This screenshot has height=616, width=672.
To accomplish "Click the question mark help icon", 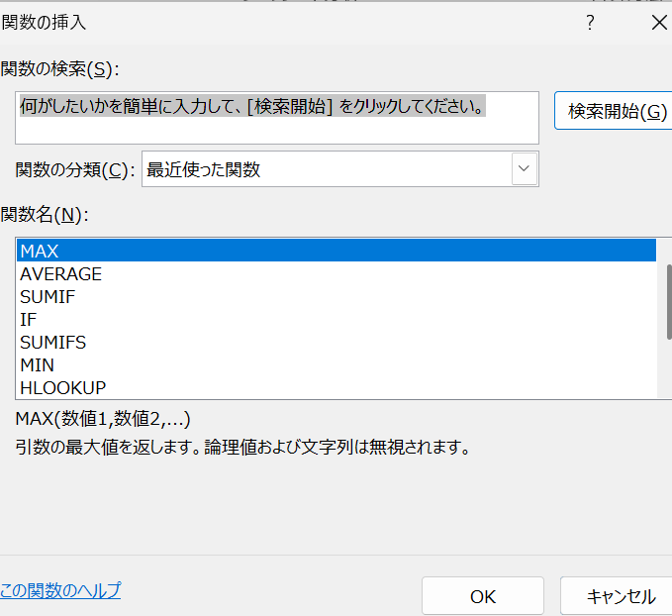I will [590, 23].
